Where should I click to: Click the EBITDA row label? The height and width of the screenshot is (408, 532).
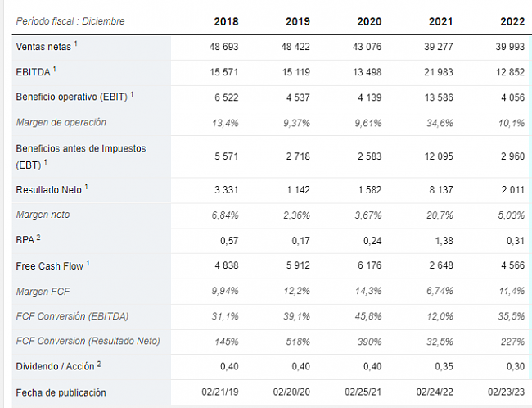point(33,72)
